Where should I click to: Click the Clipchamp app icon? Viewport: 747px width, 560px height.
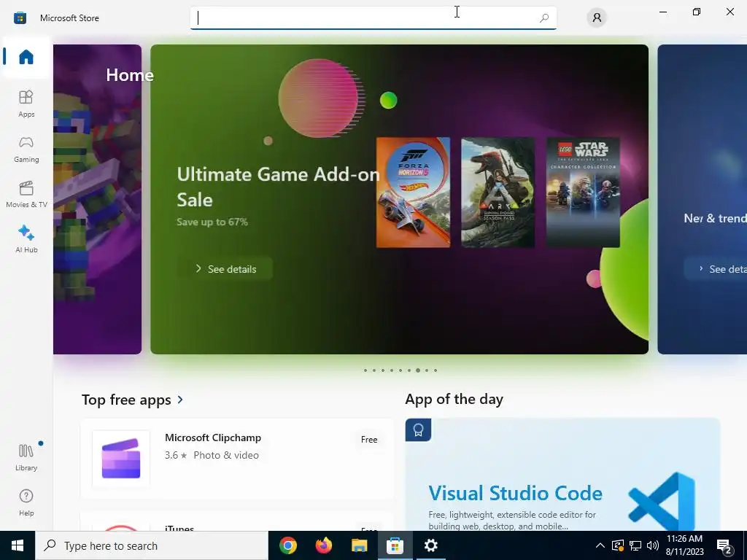121,459
